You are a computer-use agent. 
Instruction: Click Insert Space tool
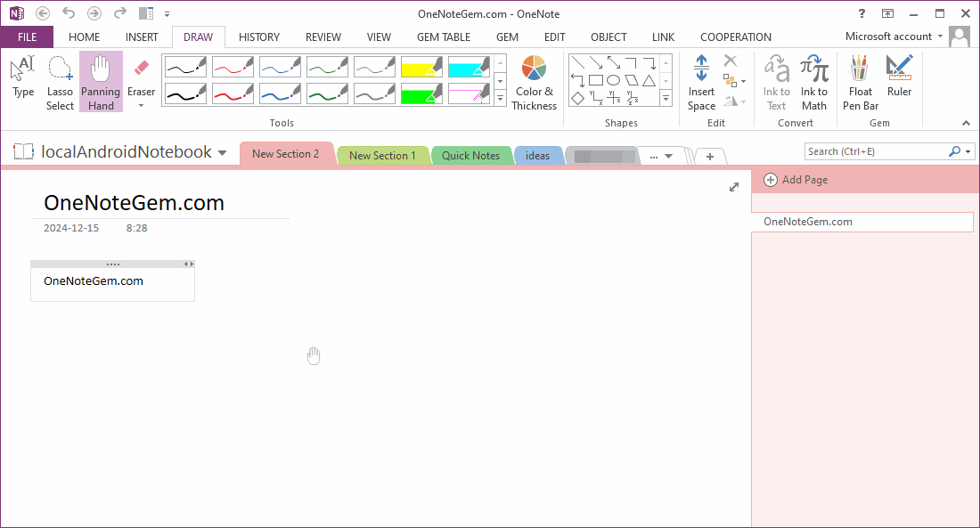(701, 83)
